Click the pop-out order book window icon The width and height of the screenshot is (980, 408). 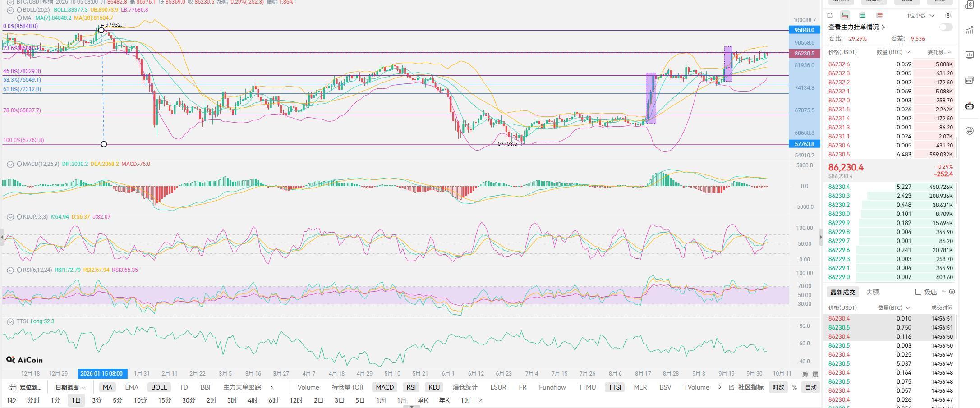tap(830, 15)
